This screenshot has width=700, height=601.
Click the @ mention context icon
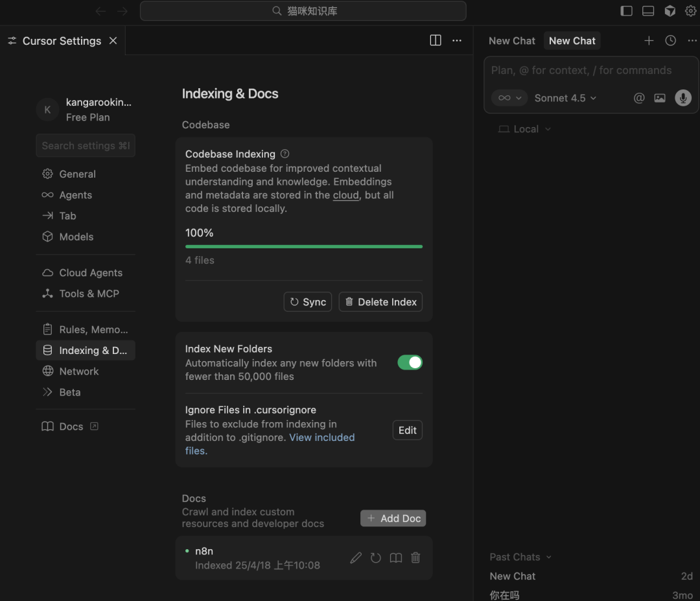pyautogui.click(x=639, y=98)
